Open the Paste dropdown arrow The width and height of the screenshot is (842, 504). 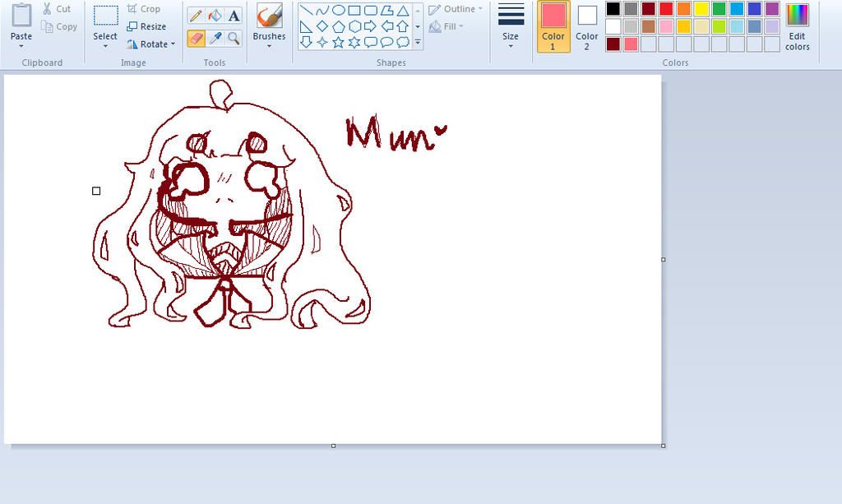tap(21, 47)
